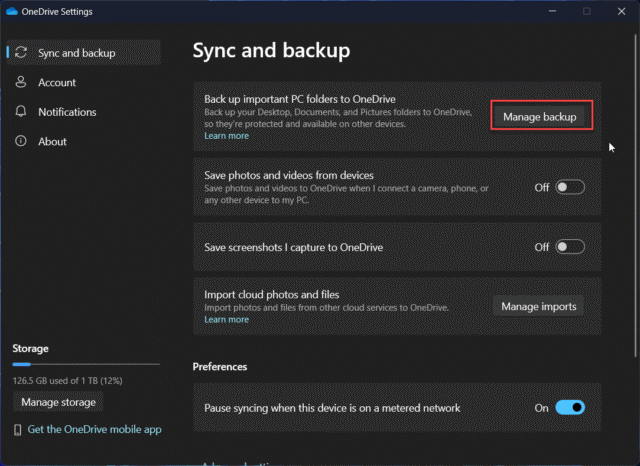The width and height of the screenshot is (640, 466).
Task: Click the Storage heading in sidebar
Action: coord(30,348)
